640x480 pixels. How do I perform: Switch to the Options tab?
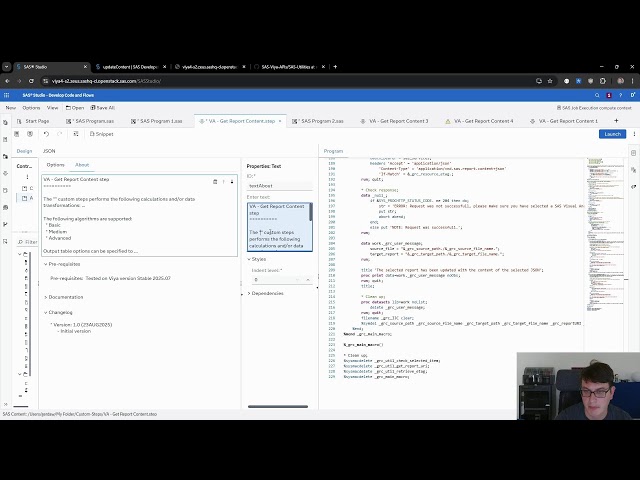[x=56, y=165]
